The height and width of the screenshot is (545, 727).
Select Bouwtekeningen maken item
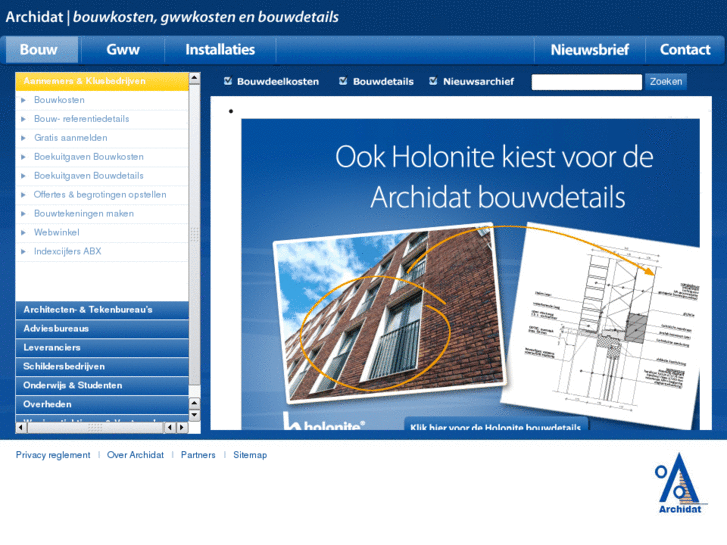(84, 214)
